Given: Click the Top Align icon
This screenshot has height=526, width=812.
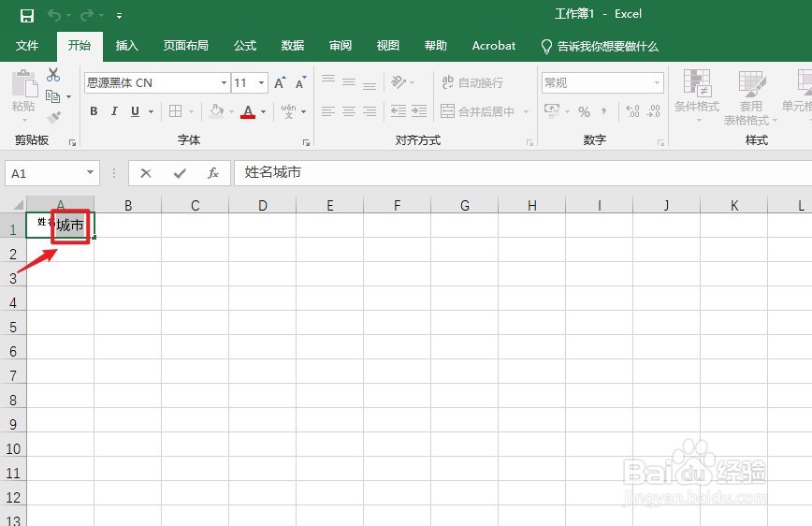Looking at the screenshot, I should click(328, 81).
